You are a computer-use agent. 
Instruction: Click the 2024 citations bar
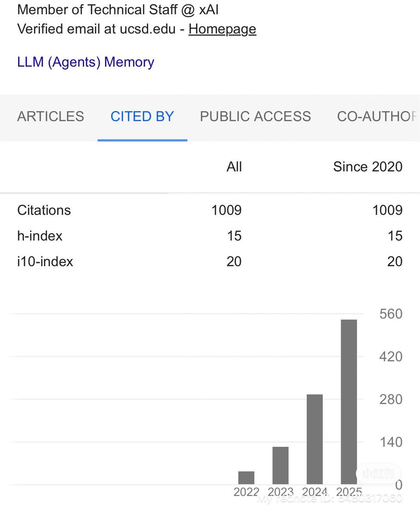[314, 439]
